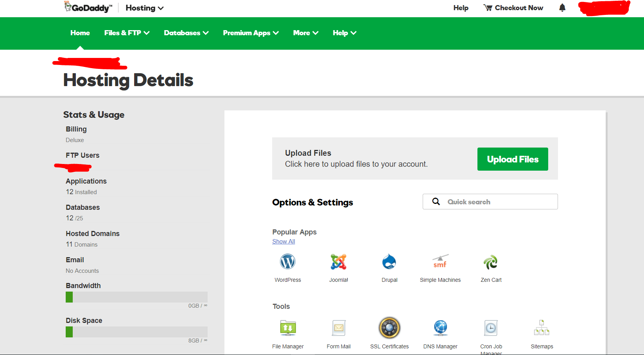Click the Disk Space usage bar
This screenshot has width=644, height=355.
click(136, 332)
